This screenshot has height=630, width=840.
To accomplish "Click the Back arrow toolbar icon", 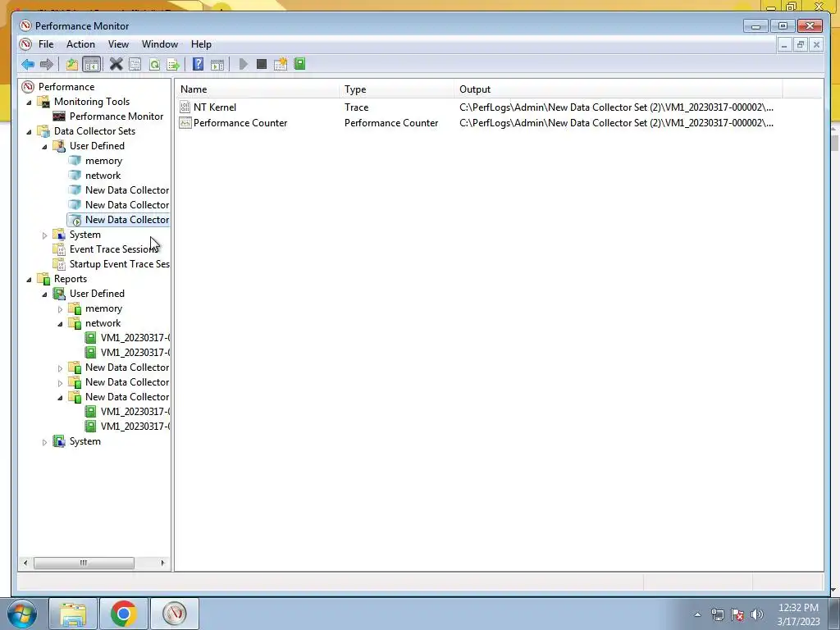I will click(x=28, y=64).
